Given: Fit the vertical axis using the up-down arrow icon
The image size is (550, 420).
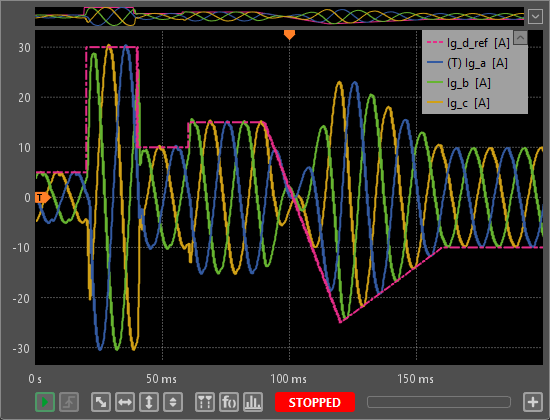Looking at the screenshot, I should point(149,402).
